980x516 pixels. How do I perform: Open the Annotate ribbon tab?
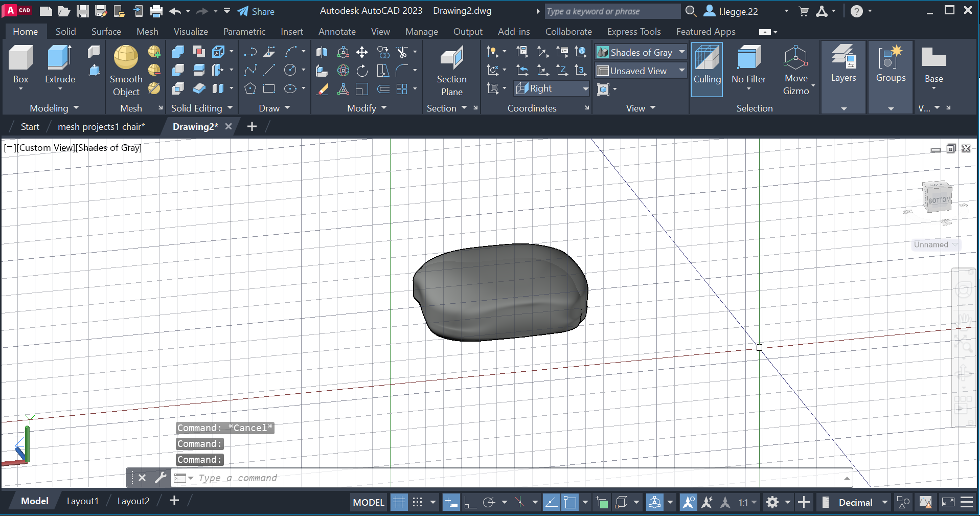337,31
